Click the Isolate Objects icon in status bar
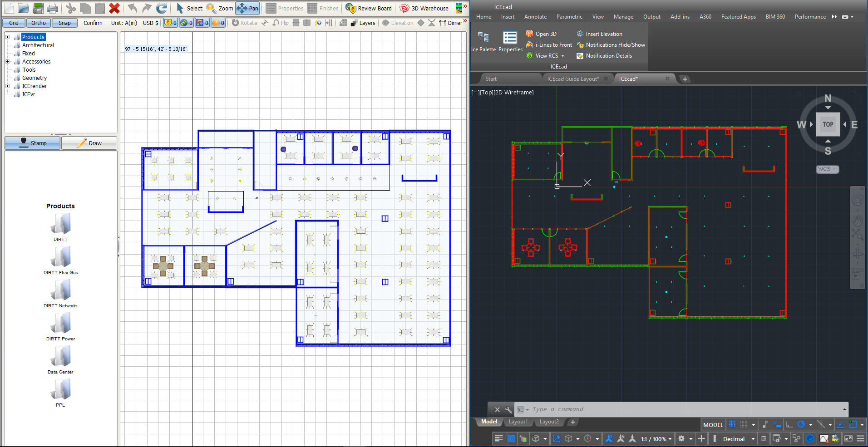Screen dimensions: 868x447 796,438
